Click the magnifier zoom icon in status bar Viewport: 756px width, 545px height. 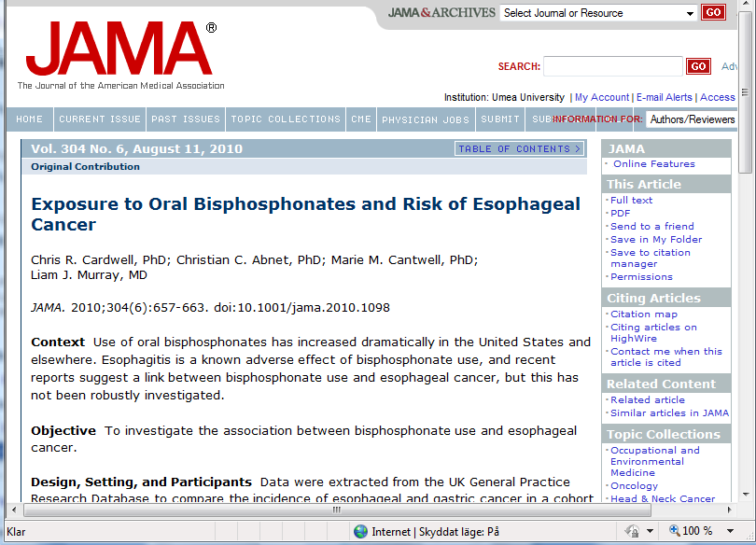[674, 531]
